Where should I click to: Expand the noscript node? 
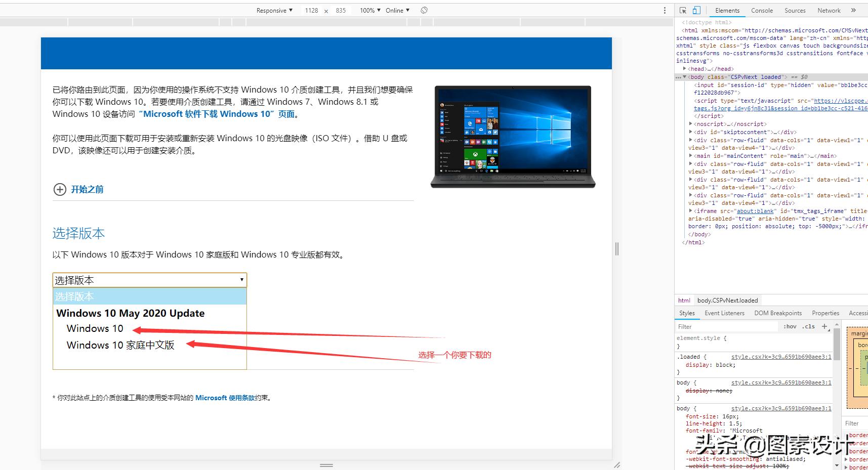click(x=691, y=124)
